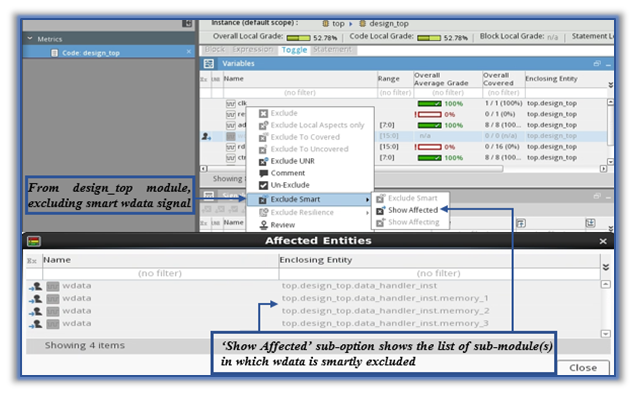
Task: Open the Exclude Resilience menu entry
Action: click(302, 213)
